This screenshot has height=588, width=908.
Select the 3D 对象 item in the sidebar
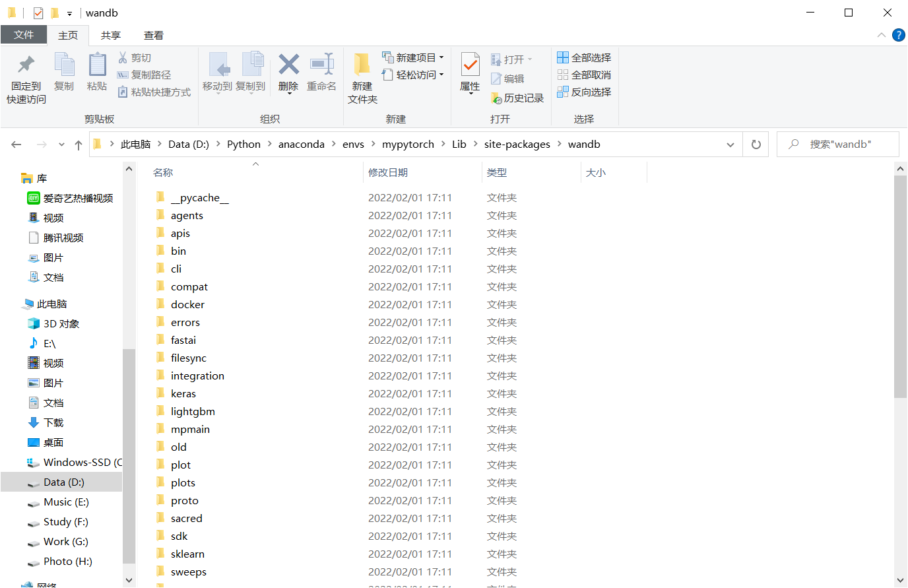61,324
